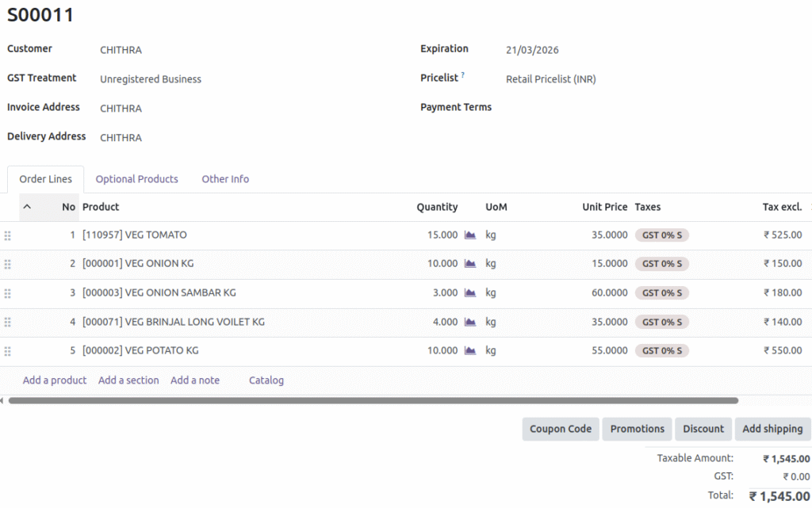Image resolution: width=812 pixels, height=508 pixels.
Task: Click drag handle of VEG POTATO line
Action: pyautogui.click(x=8, y=351)
